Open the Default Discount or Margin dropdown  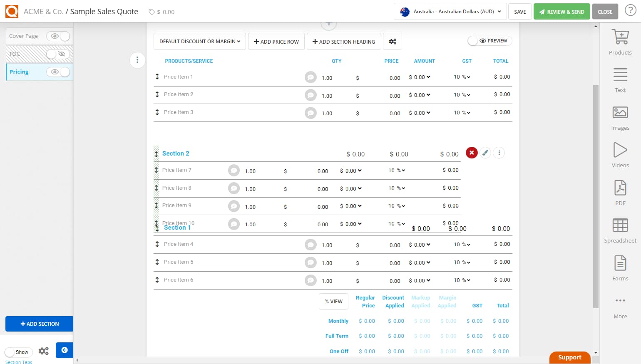199,41
